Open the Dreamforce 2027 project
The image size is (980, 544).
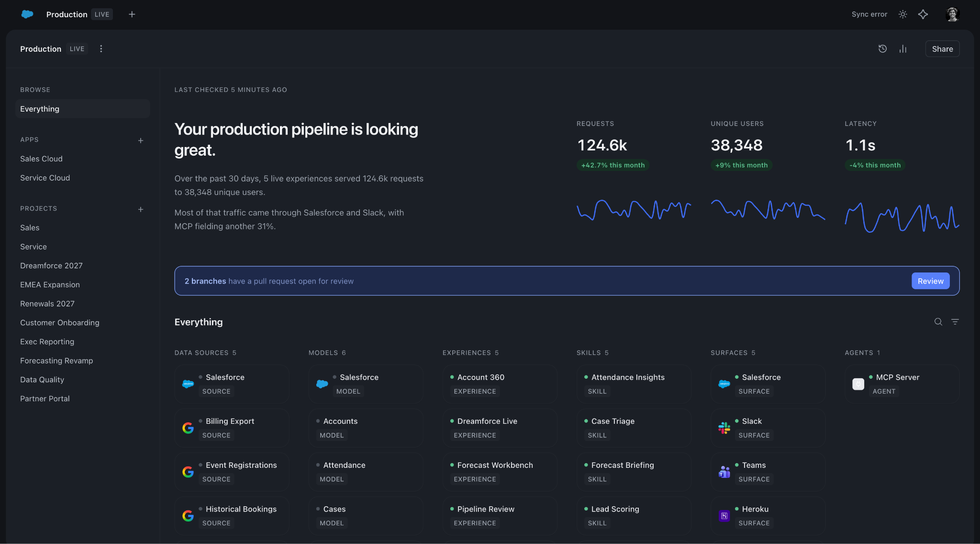click(x=51, y=265)
